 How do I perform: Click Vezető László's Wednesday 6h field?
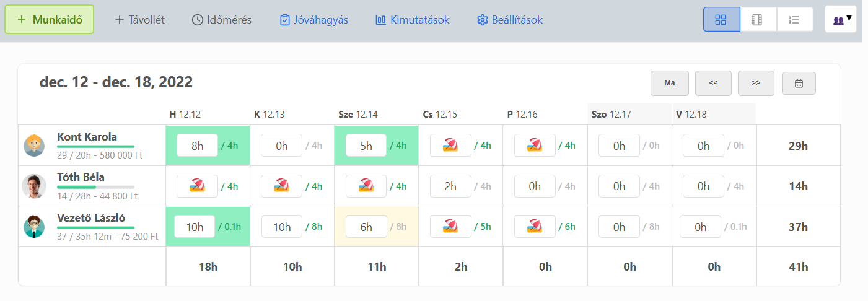point(366,227)
